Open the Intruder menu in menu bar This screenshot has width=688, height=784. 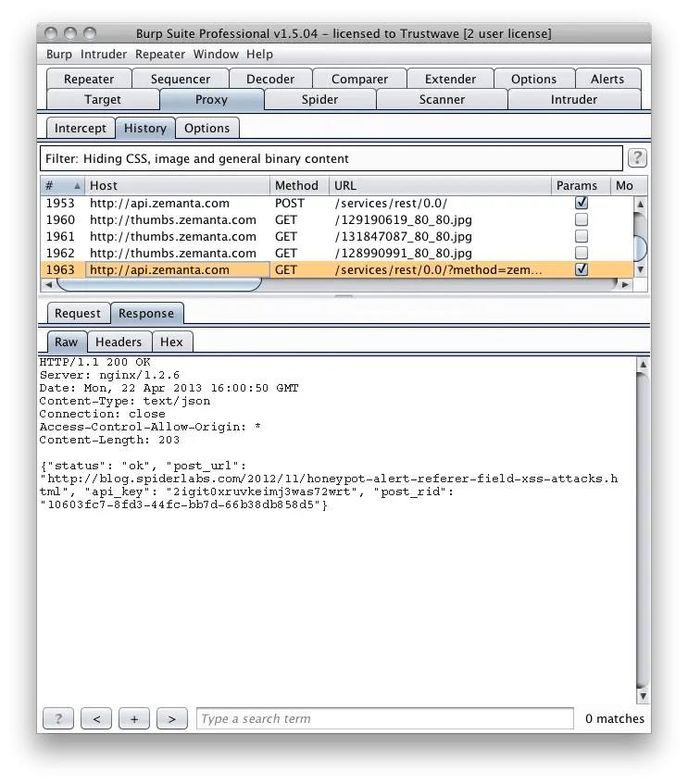(x=104, y=55)
